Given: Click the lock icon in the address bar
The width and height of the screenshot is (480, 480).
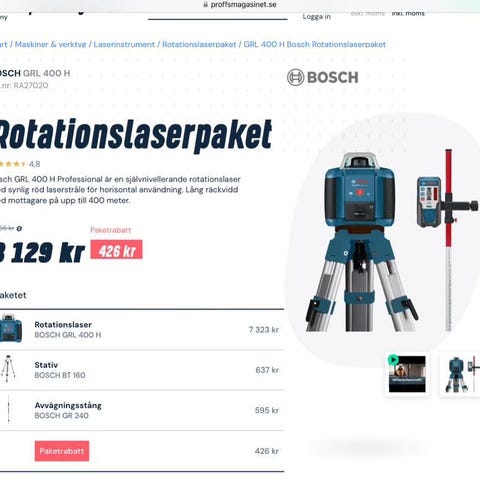Looking at the screenshot, I should [x=205, y=5].
